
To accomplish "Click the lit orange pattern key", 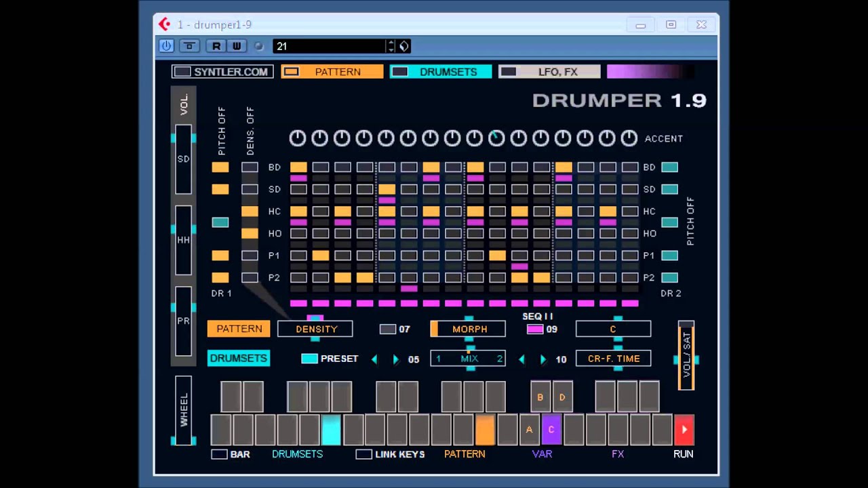I will pyautogui.click(x=486, y=430).
